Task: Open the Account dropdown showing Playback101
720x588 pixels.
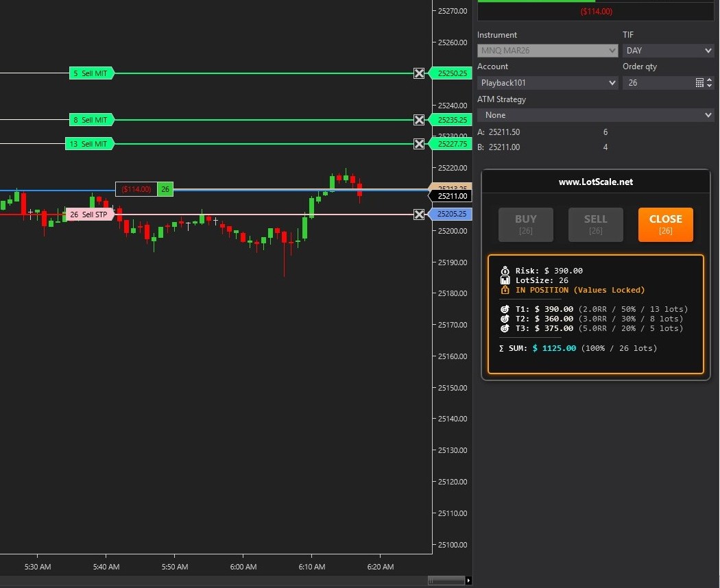Action: tap(547, 82)
